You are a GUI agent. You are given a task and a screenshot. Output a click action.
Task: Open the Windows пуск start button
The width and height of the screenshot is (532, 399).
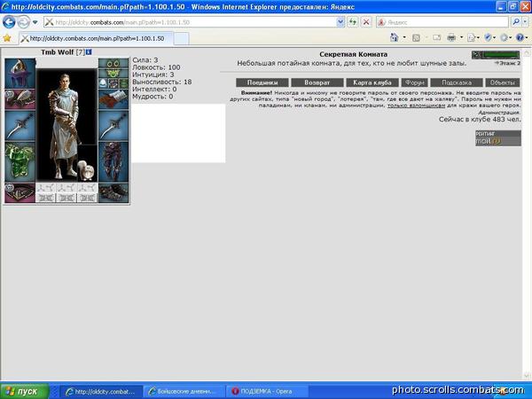pos(25,391)
